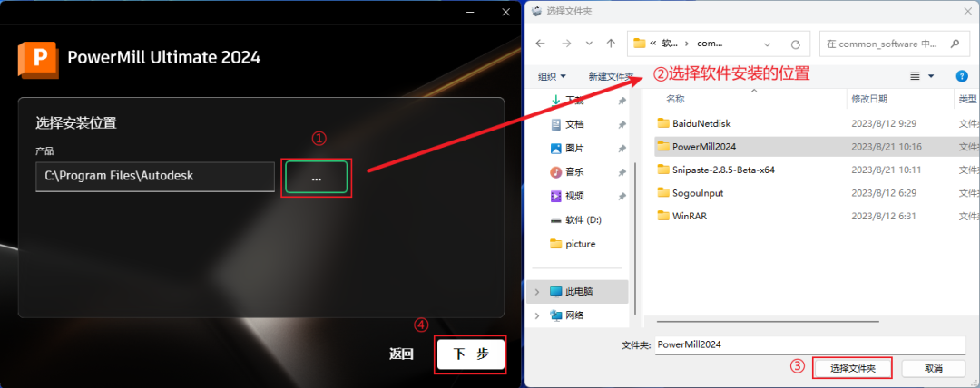Sort by 修改日期 column header
This screenshot has width=980, height=388.
click(x=869, y=99)
